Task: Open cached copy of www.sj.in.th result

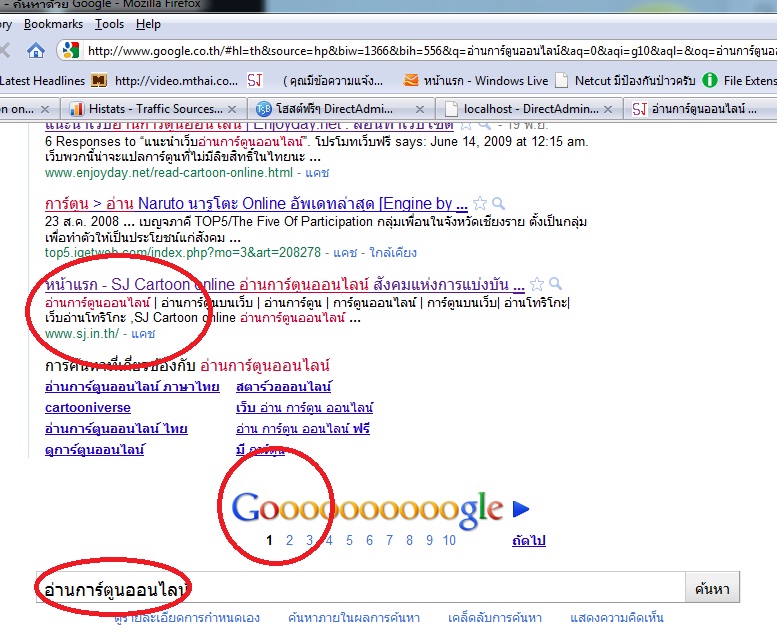Action: pyautogui.click(x=143, y=334)
